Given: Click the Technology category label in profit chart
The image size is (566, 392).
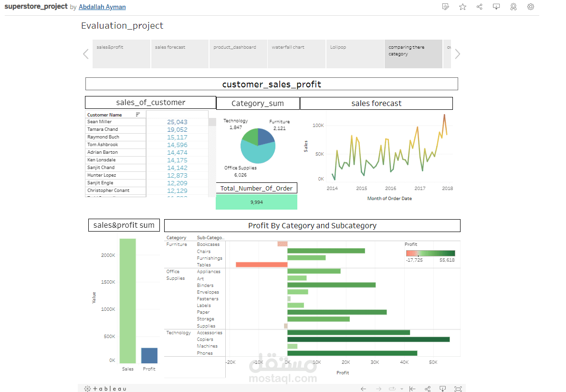Looking at the screenshot, I should (x=178, y=333).
